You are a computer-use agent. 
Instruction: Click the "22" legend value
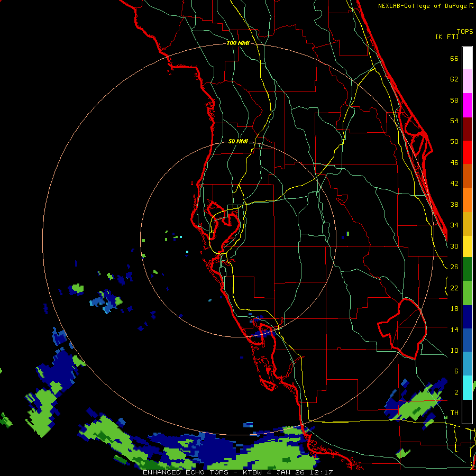(454, 288)
